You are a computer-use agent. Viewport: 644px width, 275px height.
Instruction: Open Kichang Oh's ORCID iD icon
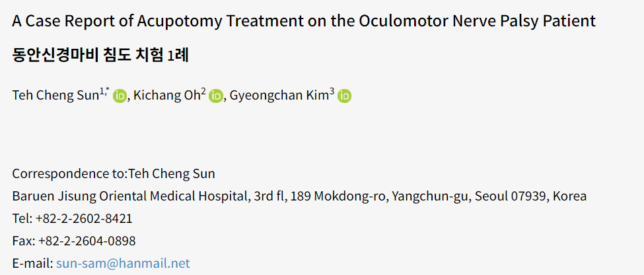215,96
